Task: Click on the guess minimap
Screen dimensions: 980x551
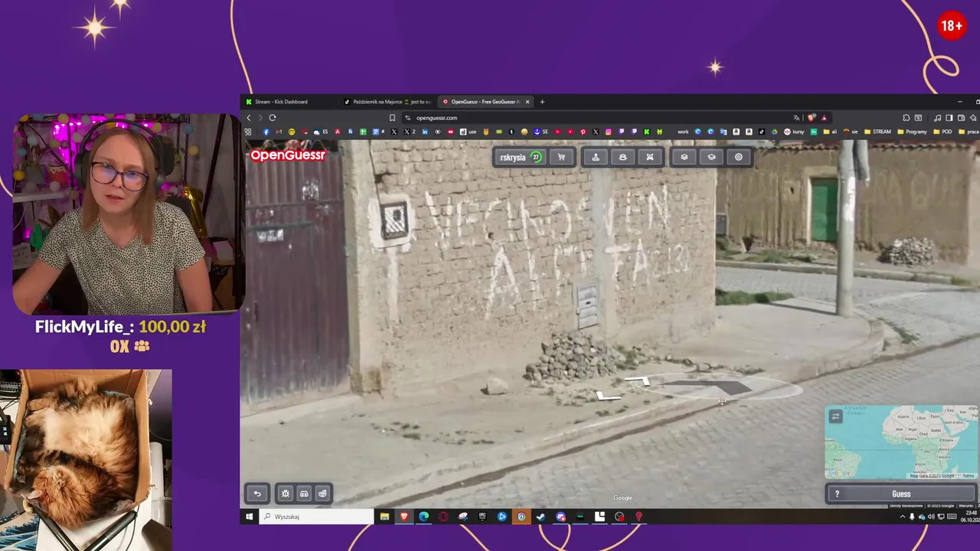Action: pos(901,442)
